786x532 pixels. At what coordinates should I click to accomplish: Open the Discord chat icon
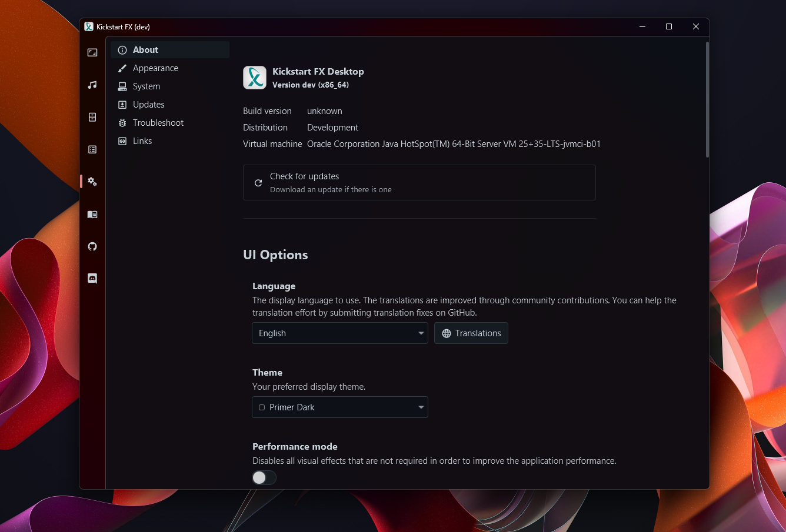click(92, 279)
